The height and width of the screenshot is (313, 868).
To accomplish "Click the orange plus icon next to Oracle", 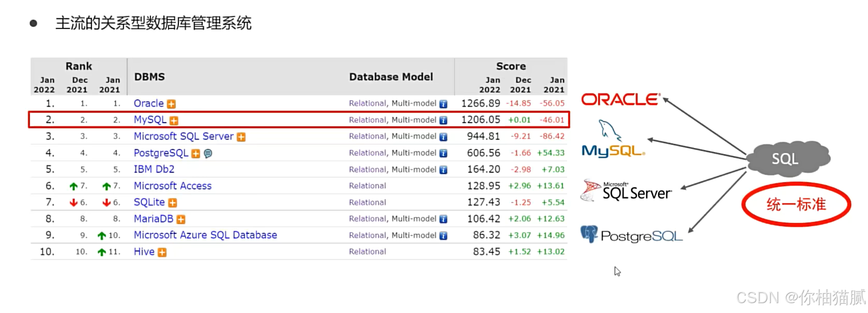I will [x=171, y=104].
